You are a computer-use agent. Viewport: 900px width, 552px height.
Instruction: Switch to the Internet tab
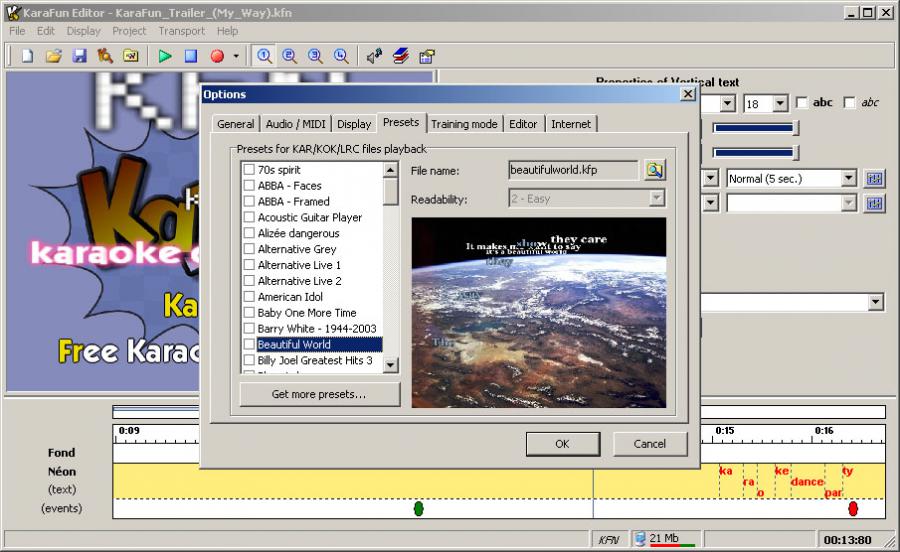(571, 124)
